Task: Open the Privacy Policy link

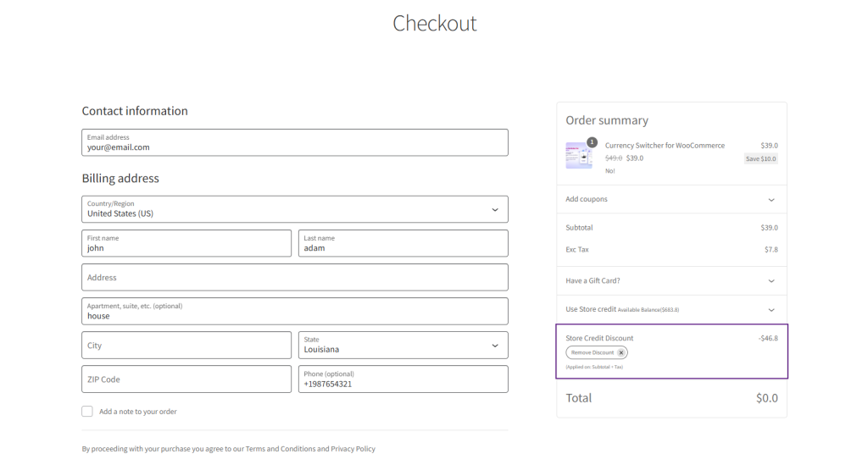Action: click(x=353, y=449)
